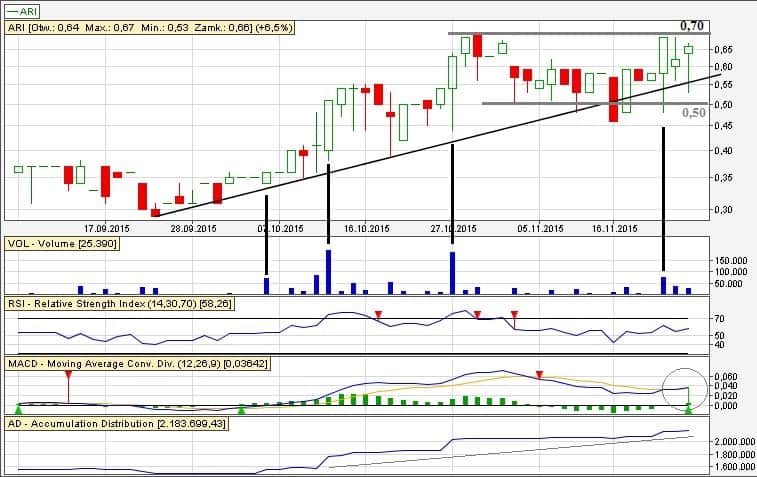Click the green triangle at far left of MACD

[x=18, y=408]
